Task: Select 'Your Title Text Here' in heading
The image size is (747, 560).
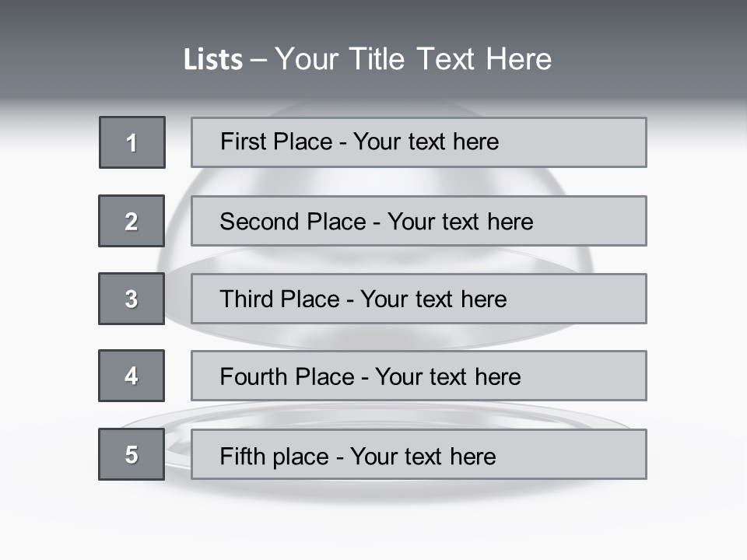Action: (x=413, y=59)
